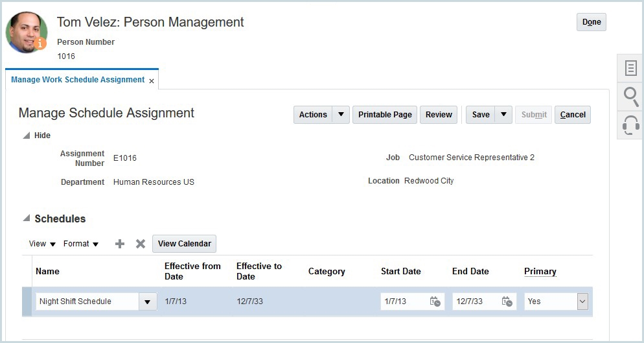Open the Start Date calendar picker
The height and width of the screenshot is (343, 644).
[x=435, y=302]
